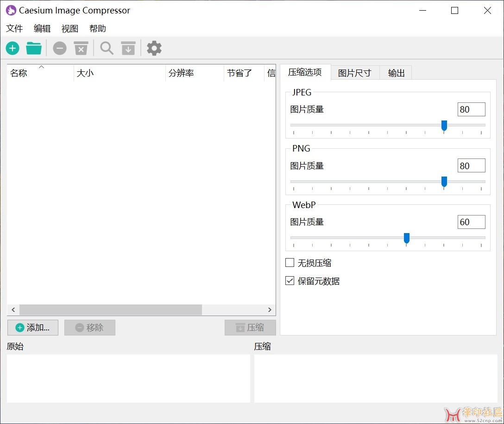
Task: Click the green add files plus icon
Action: click(13, 48)
